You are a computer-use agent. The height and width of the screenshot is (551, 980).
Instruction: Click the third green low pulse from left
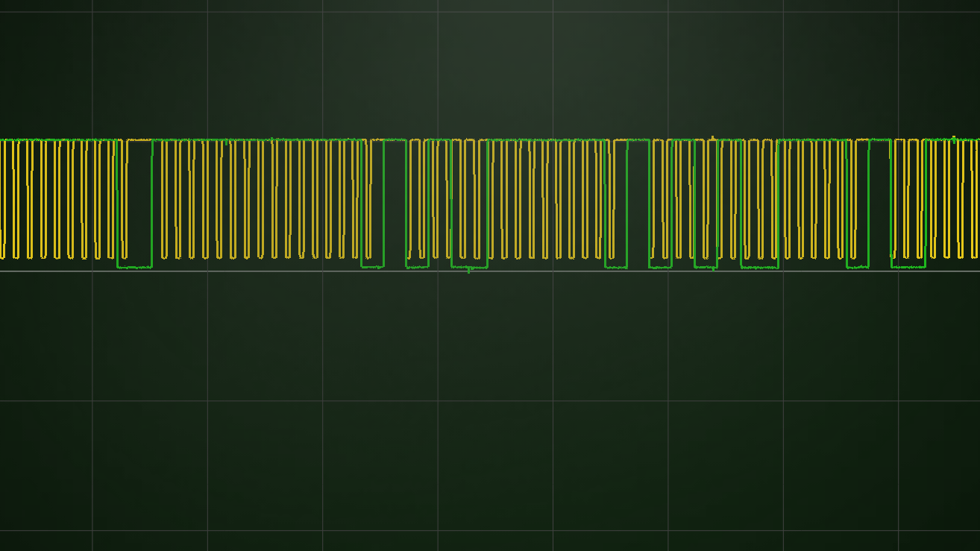click(x=417, y=266)
